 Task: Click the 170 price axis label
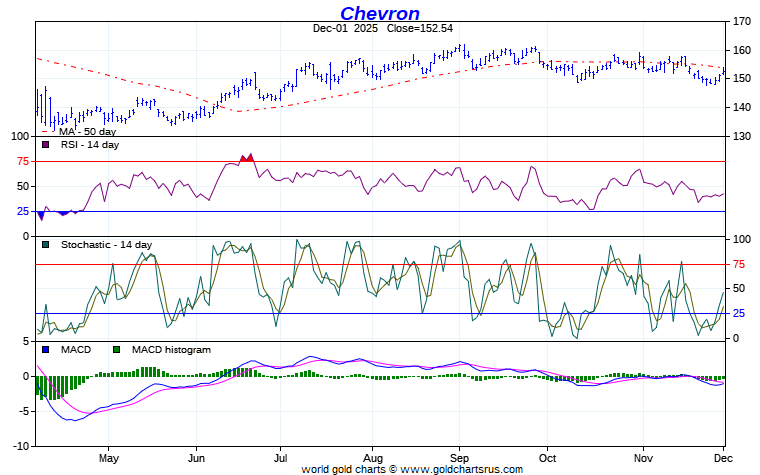(741, 21)
